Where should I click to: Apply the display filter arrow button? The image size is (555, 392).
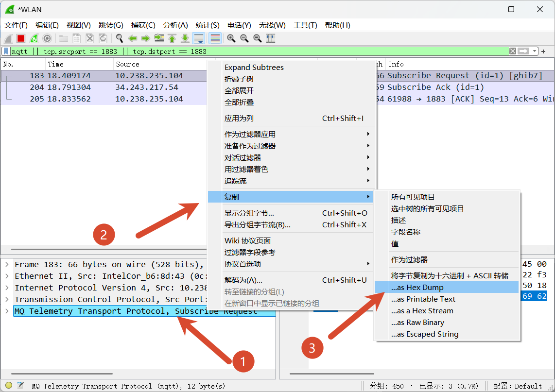pos(523,51)
